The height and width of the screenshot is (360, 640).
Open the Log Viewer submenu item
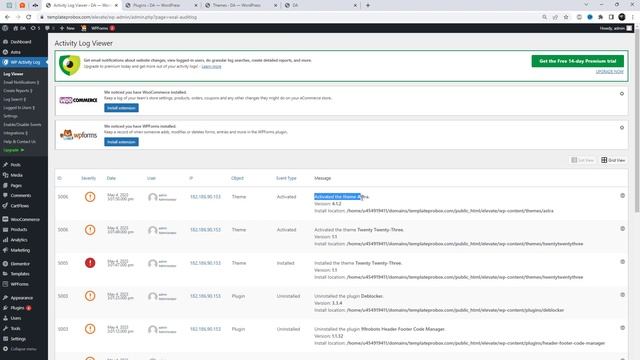point(13,74)
